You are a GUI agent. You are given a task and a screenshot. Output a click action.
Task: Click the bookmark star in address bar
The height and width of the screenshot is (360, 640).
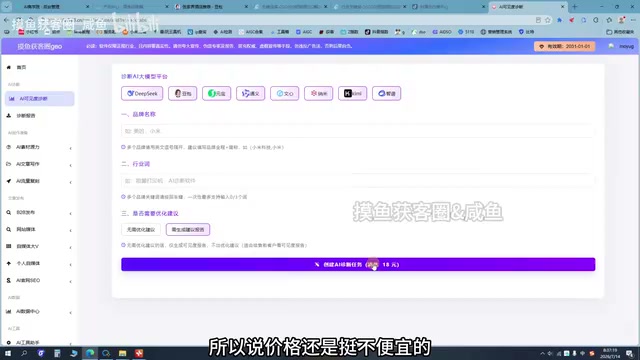pos(548,20)
